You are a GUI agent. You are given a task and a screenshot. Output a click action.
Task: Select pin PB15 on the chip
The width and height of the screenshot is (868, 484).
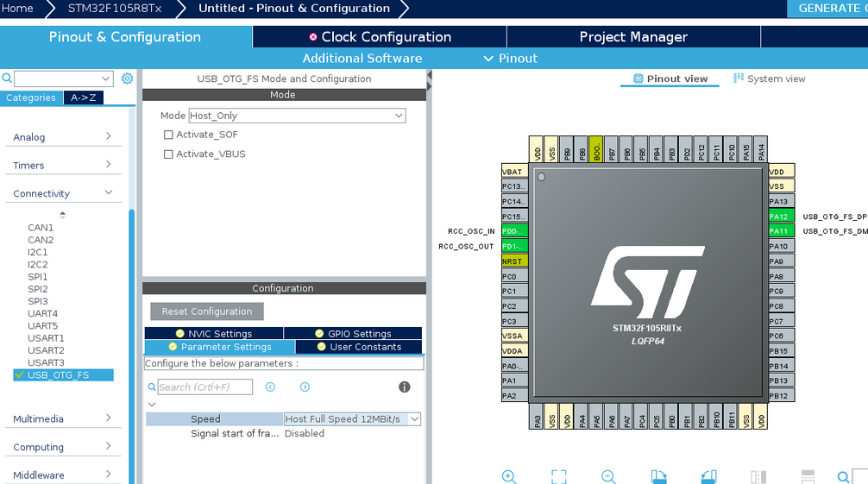[781, 350]
